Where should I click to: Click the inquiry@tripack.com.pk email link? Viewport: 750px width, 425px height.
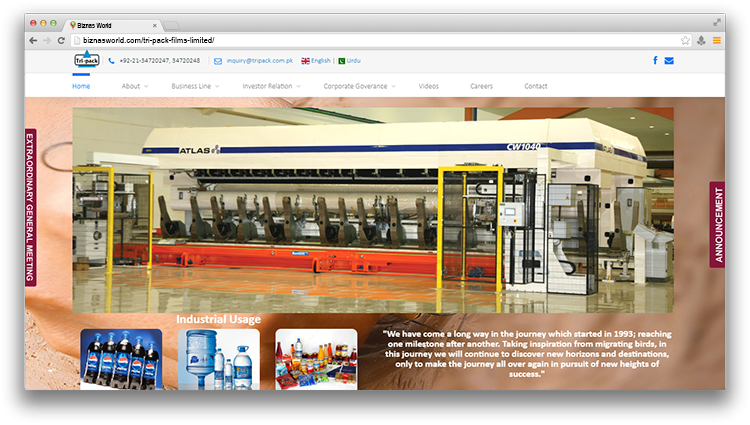[x=259, y=61]
